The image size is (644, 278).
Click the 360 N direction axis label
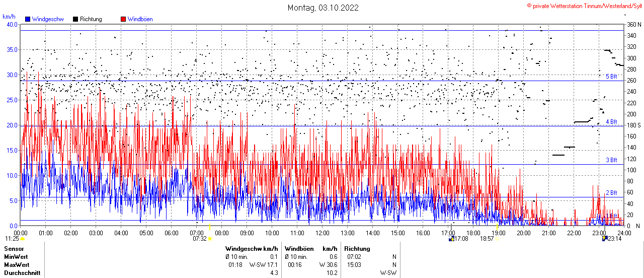coord(633,25)
